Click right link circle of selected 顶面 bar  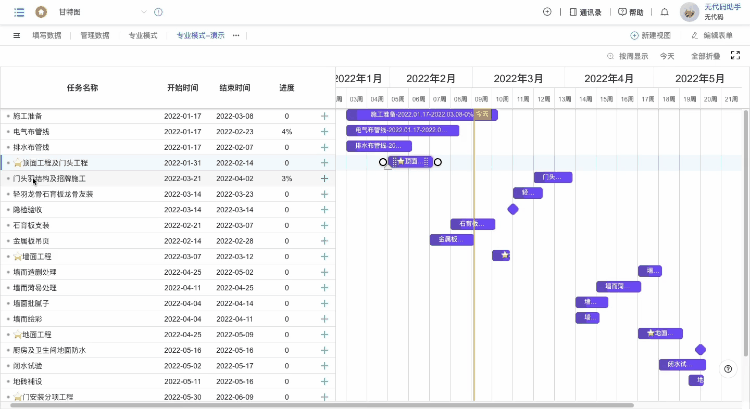438,162
